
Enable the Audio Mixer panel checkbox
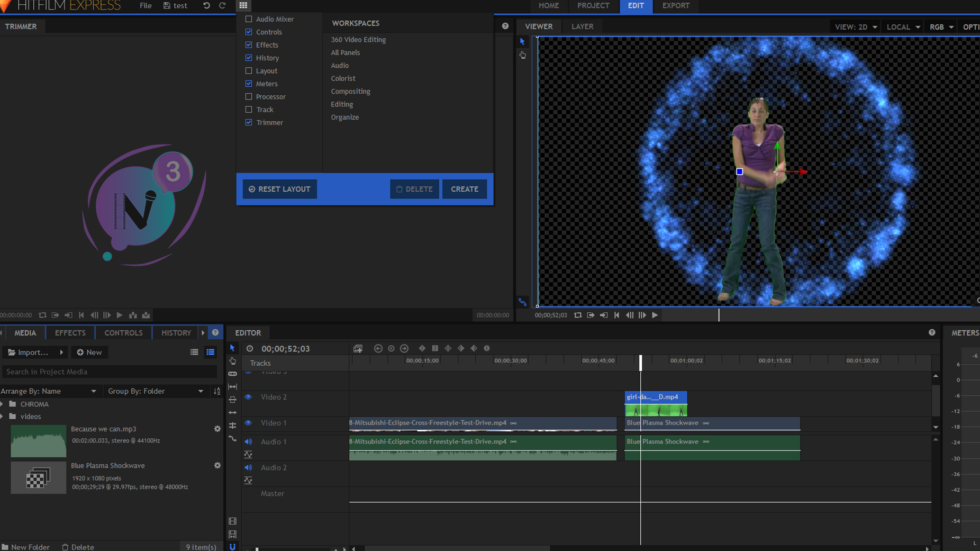(249, 19)
